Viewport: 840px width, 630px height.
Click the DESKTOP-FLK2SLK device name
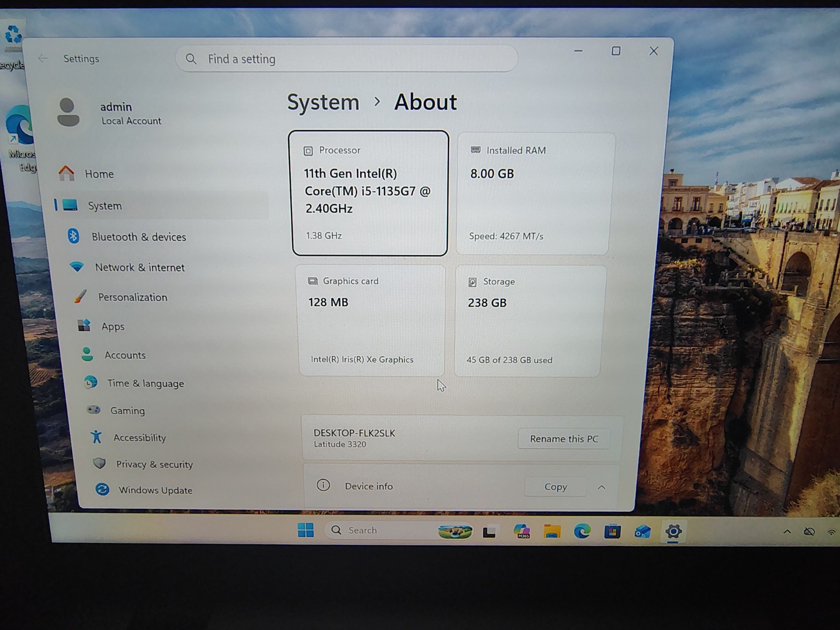(x=354, y=433)
